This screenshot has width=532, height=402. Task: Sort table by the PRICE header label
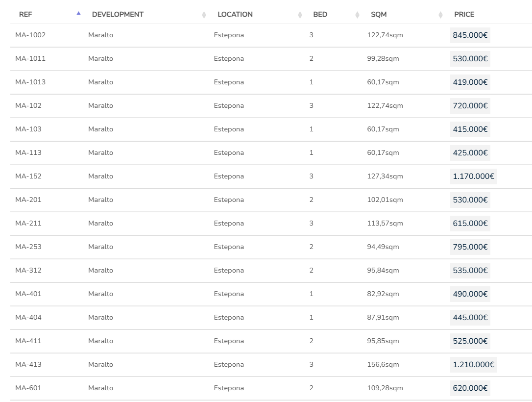[x=464, y=15]
